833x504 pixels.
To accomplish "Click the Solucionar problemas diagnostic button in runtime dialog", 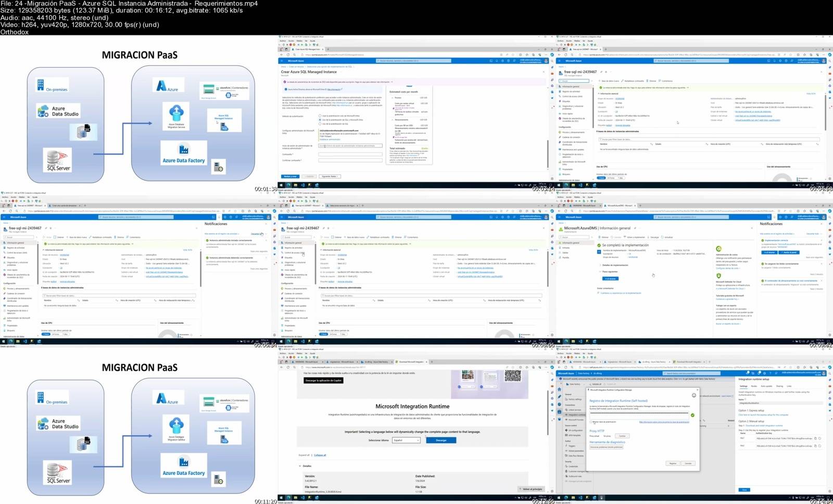I will click(606, 447).
